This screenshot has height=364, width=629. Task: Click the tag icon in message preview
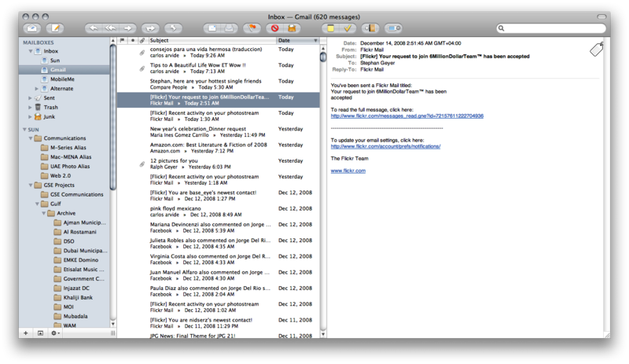597,49
